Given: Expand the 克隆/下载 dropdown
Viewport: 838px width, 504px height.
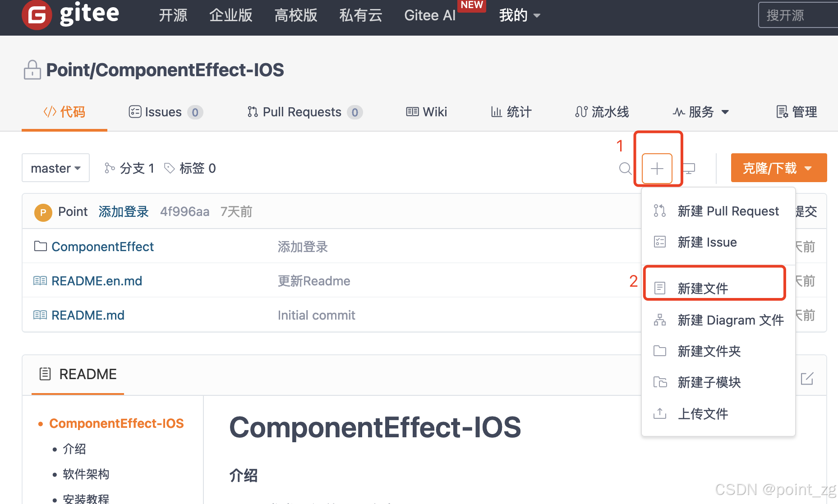Looking at the screenshot, I should (x=778, y=167).
